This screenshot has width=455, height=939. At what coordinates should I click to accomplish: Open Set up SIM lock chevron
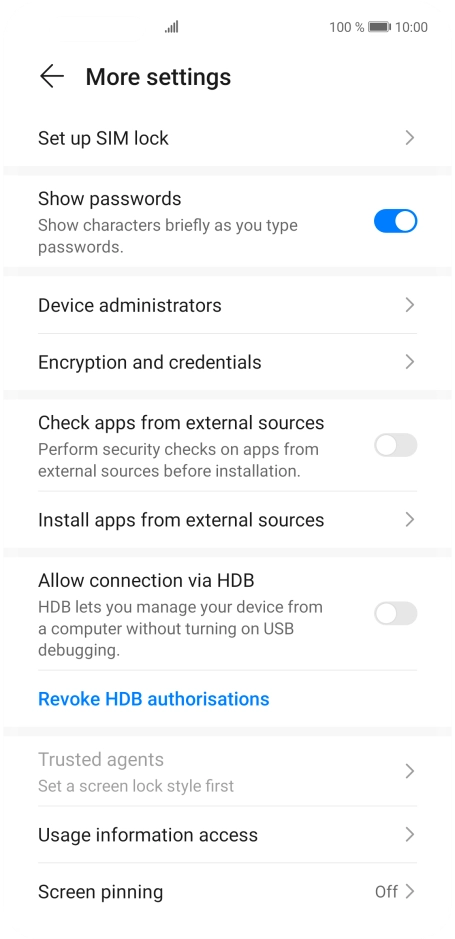coord(410,138)
